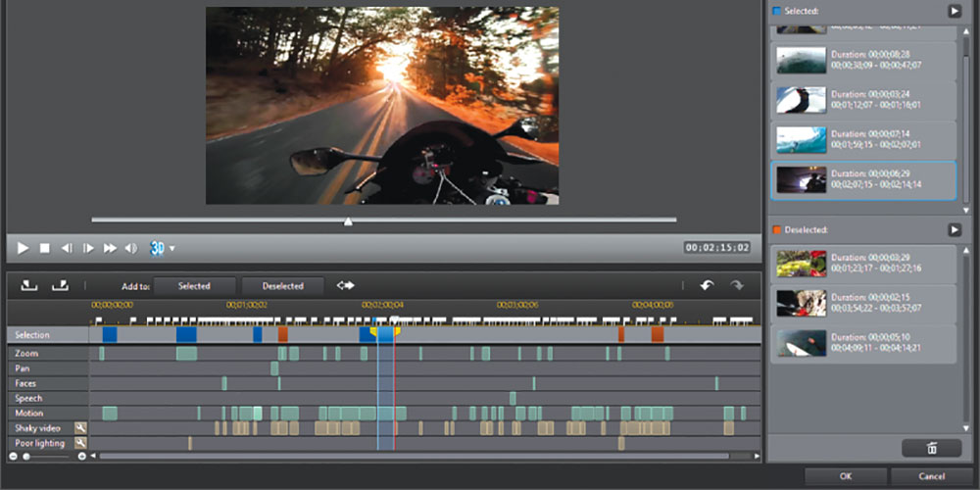Click the Mark Out icon
Image resolution: width=980 pixels, height=490 pixels.
(60, 285)
